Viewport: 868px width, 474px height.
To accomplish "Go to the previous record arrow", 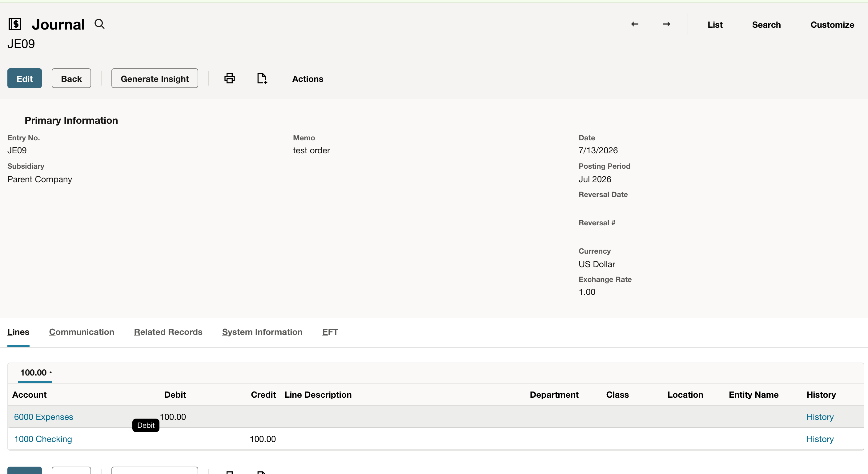I will coord(634,24).
